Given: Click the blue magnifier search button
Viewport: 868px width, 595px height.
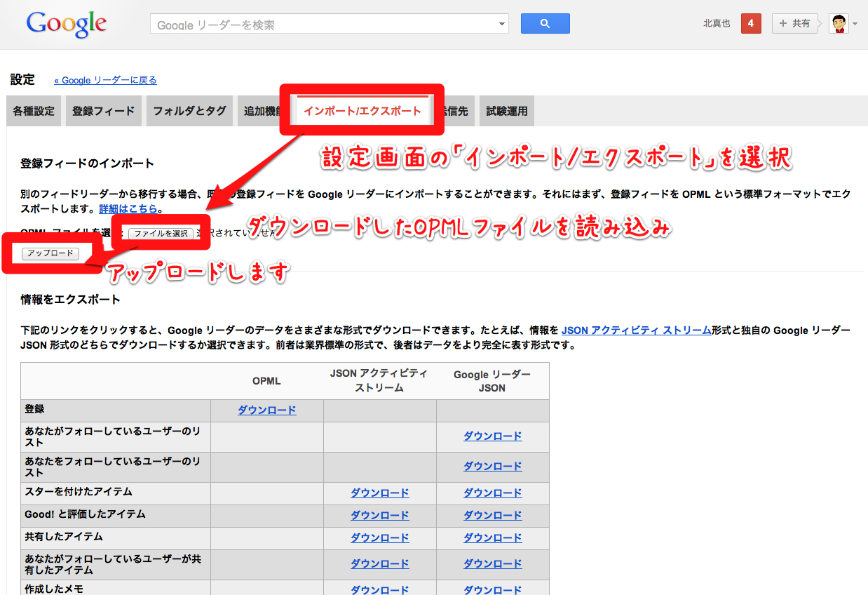Looking at the screenshot, I should (x=545, y=24).
